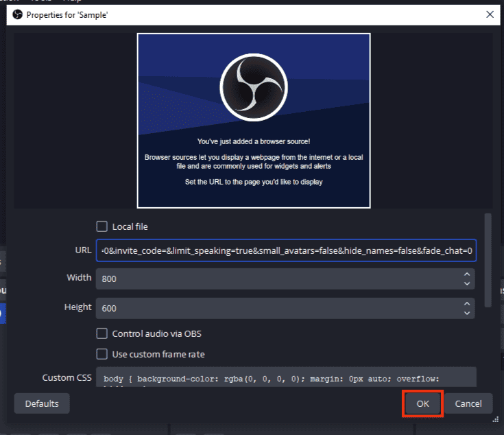Click the properties panel vertical scrollbar
Screen dimensions: 504x435
[488, 261]
